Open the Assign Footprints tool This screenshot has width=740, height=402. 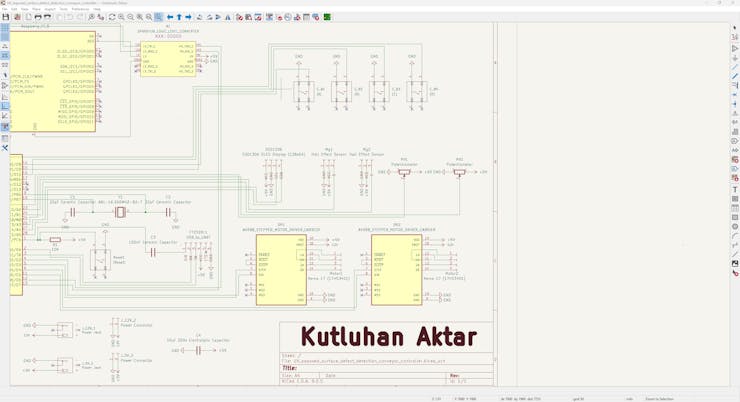pyautogui.click(x=297, y=17)
